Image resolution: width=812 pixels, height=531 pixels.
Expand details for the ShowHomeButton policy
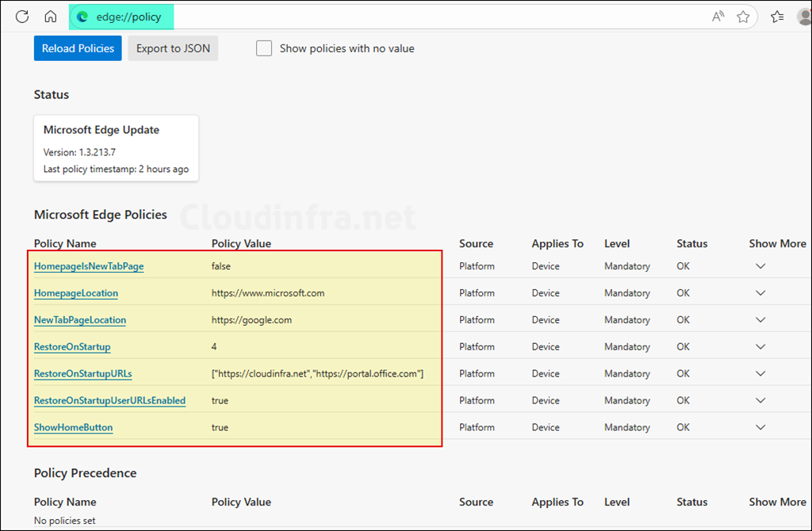(760, 426)
